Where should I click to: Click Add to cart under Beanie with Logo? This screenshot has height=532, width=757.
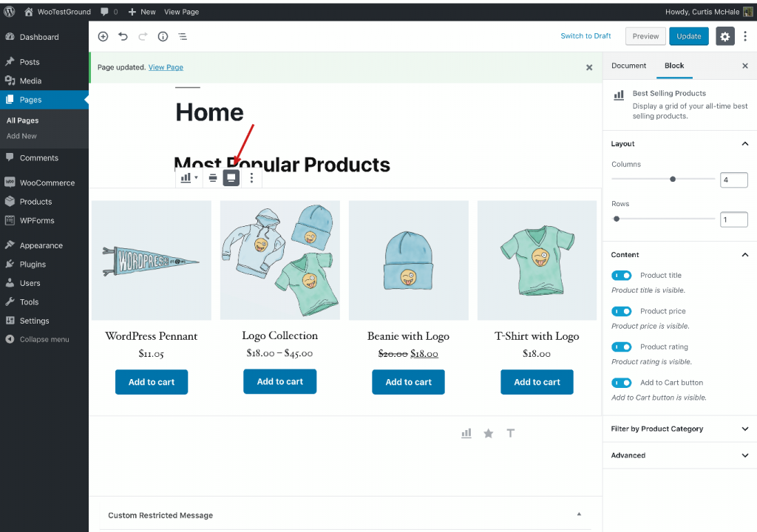[x=408, y=382]
